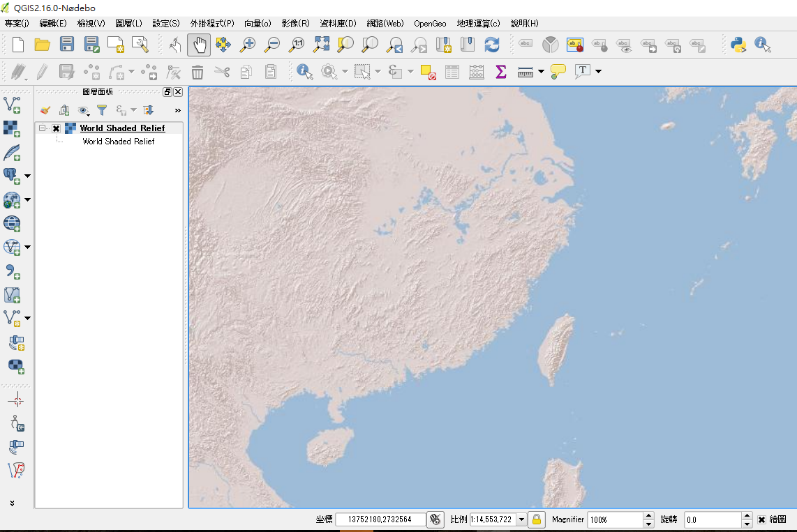Expand annotation tool dropdown arrow
The width and height of the screenshot is (797, 532).
(x=599, y=72)
